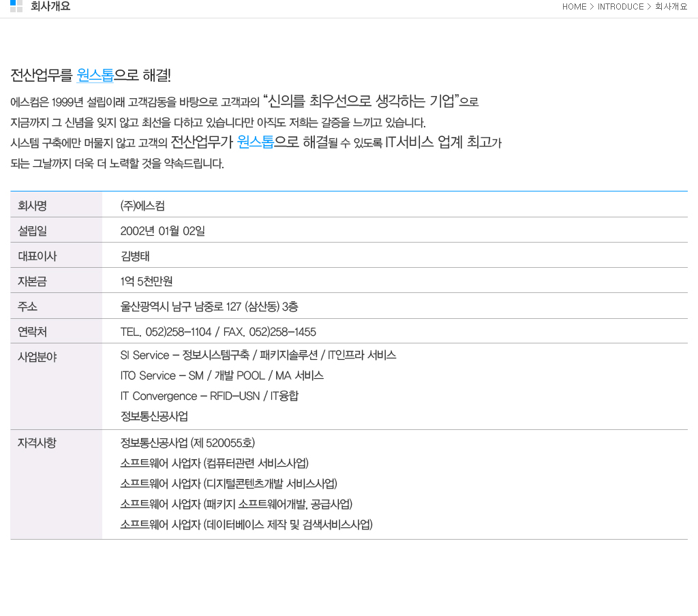
Task: Select 소프트웨어 사업자 (디지털콘텐츠개발 서비스사업)
Action: (x=229, y=484)
